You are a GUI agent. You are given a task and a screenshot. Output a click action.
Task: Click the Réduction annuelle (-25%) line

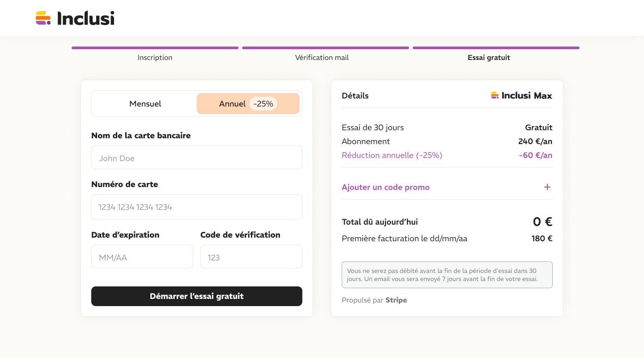tap(392, 155)
